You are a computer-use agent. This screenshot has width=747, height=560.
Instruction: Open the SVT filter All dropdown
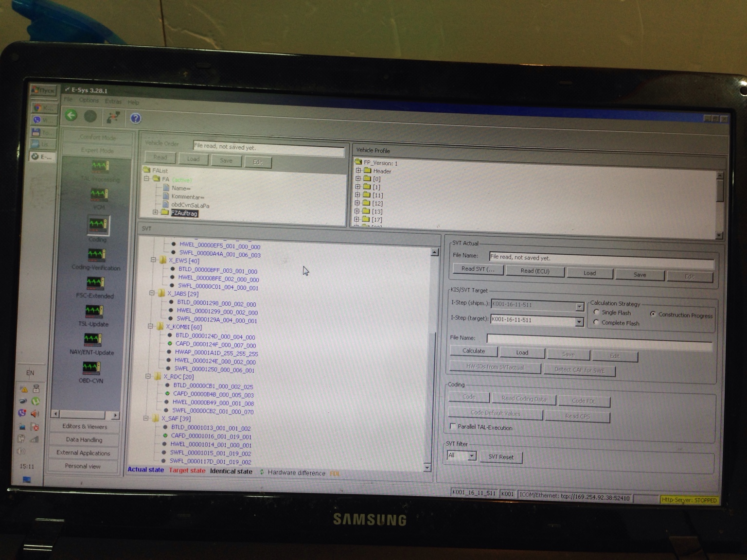471,456
